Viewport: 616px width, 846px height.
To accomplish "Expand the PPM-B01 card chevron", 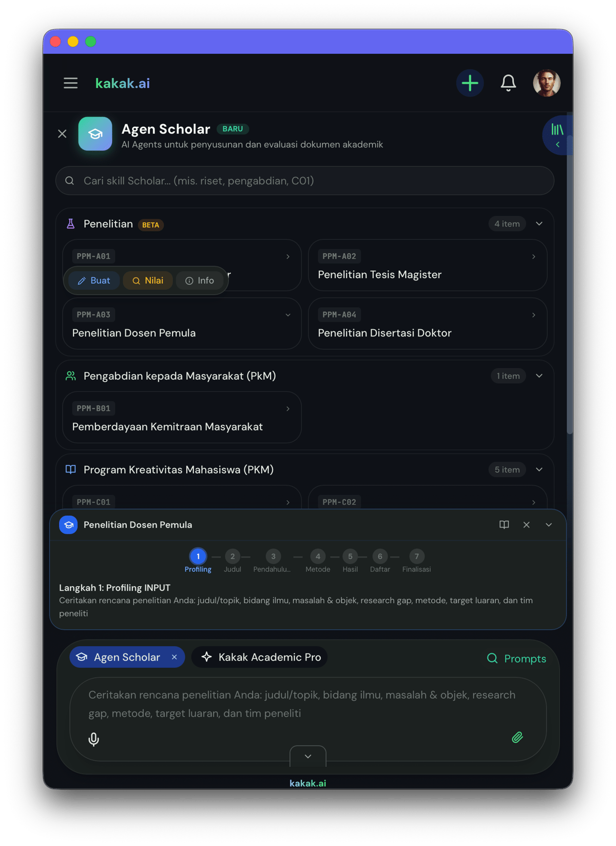I will 288,409.
